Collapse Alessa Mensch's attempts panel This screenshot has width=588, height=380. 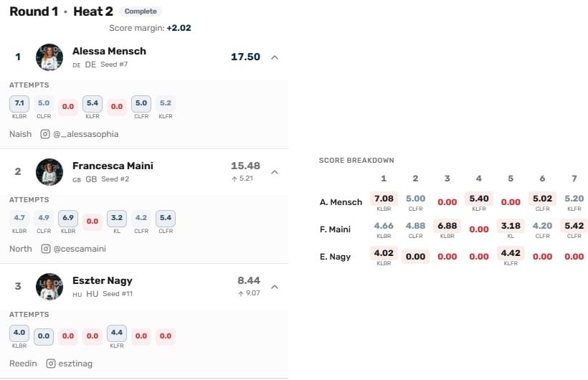pos(274,57)
